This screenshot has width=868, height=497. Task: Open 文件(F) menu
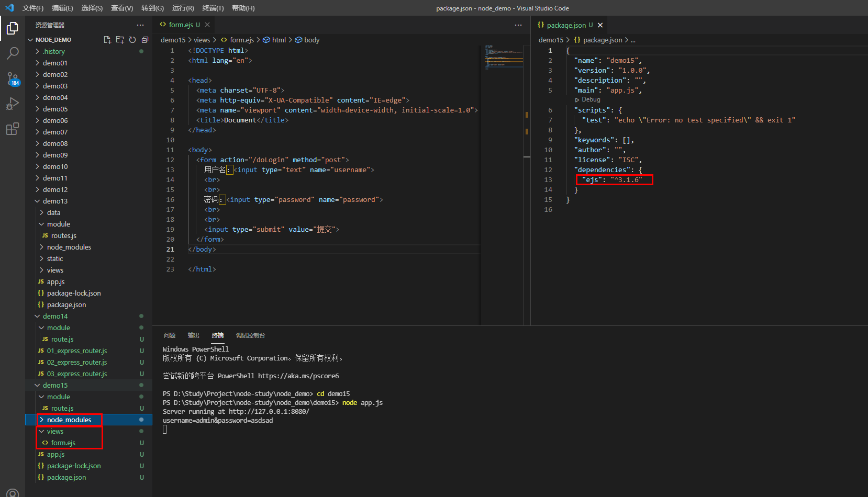(x=33, y=8)
